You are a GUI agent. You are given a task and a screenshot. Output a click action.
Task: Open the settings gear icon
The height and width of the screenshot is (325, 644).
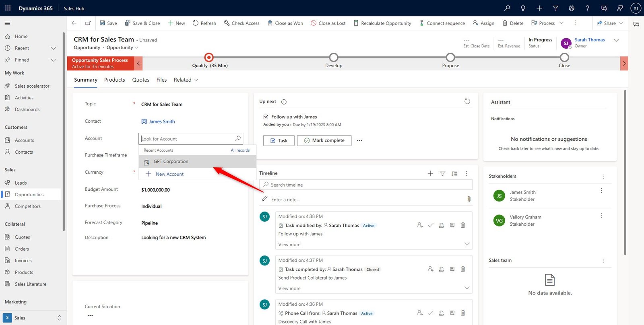572,8
